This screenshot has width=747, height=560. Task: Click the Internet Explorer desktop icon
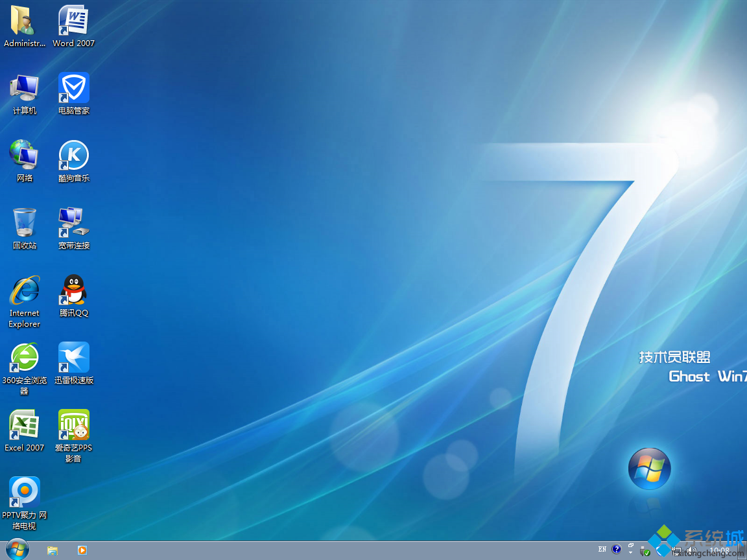pyautogui.click(x=25, y=290)
